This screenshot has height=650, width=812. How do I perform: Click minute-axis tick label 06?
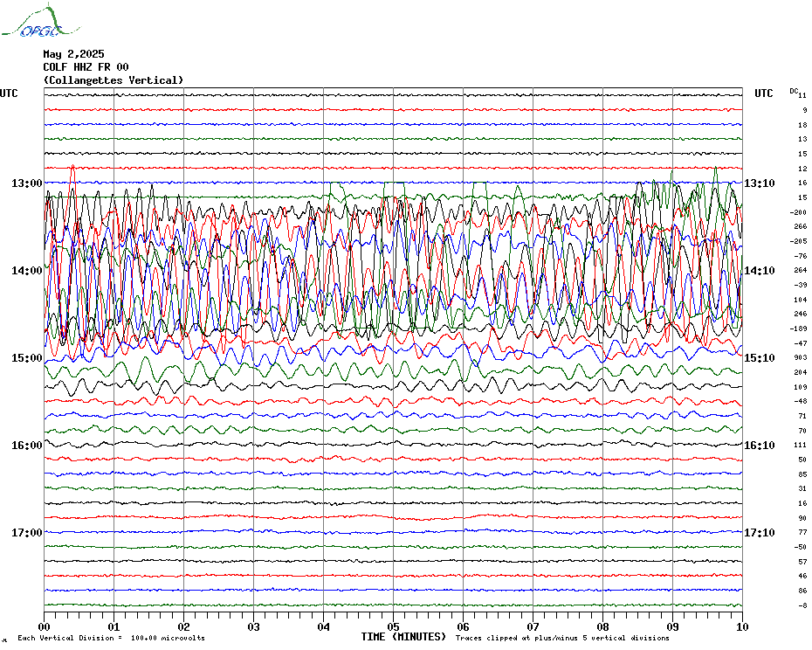click(x=464, y=627)
